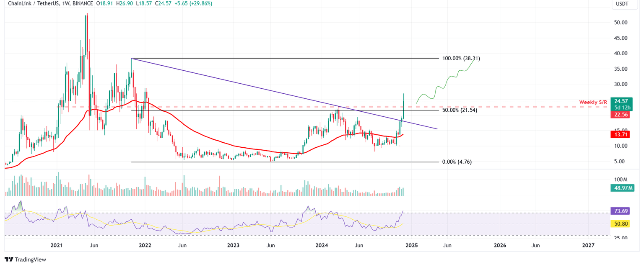This screenshot has height=267, width=644.
Task: Click the 50.00% (21.54) Fibonacci label
Action: pos(460,110)
